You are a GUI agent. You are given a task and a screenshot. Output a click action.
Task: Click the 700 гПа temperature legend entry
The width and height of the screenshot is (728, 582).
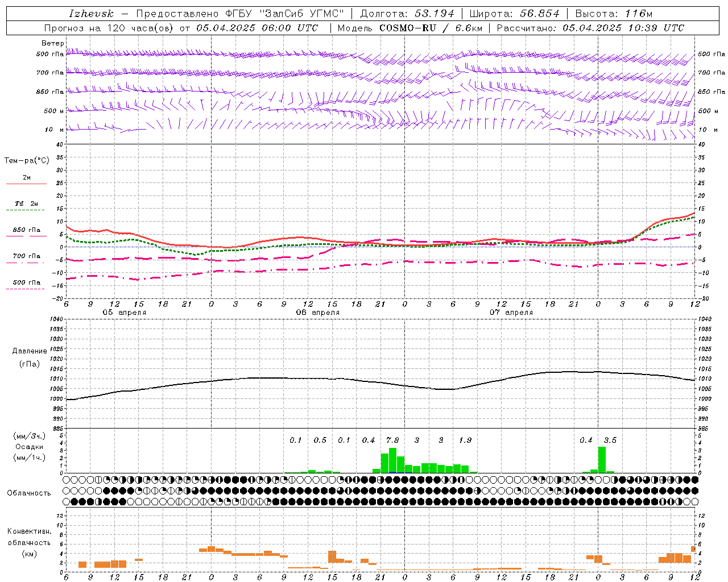tap(27, 256)
